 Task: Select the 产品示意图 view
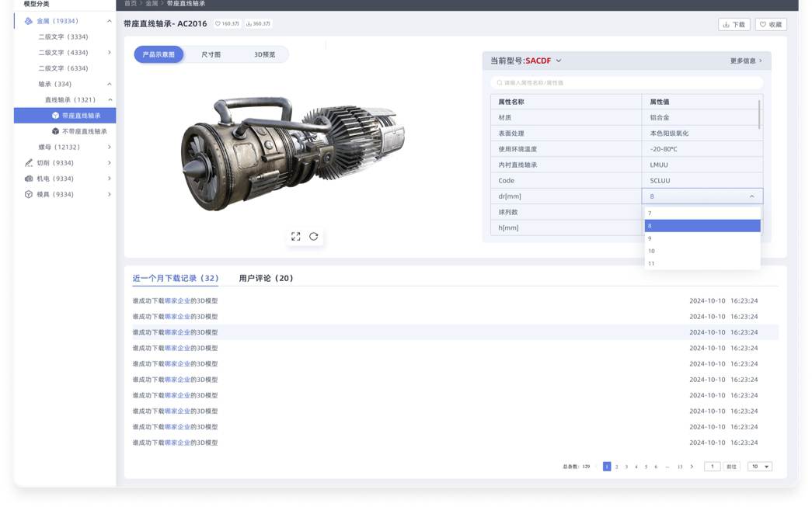pos(159,54)
